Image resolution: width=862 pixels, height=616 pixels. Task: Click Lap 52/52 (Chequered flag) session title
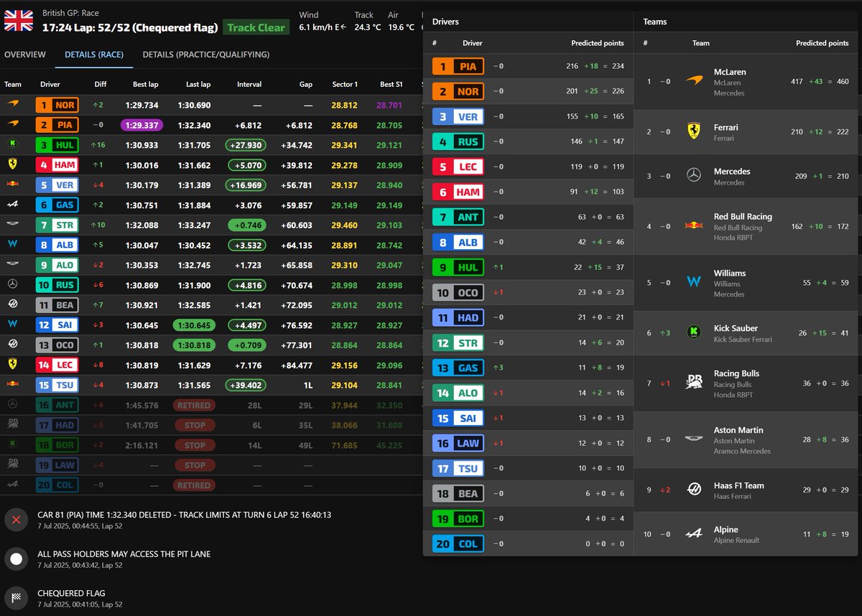[129, 28]
